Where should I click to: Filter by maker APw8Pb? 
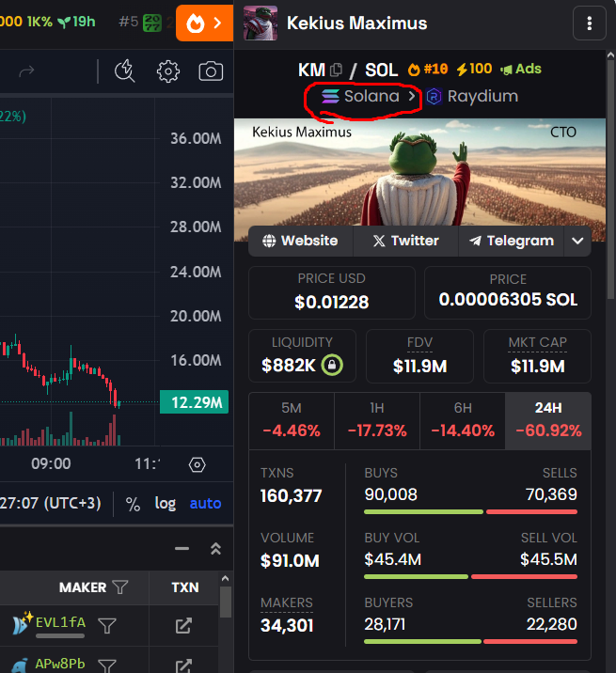point(107,665)
